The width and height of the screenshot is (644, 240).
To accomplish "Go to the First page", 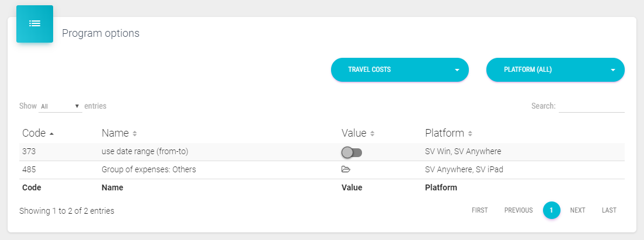I will click(x=479, y=210).
